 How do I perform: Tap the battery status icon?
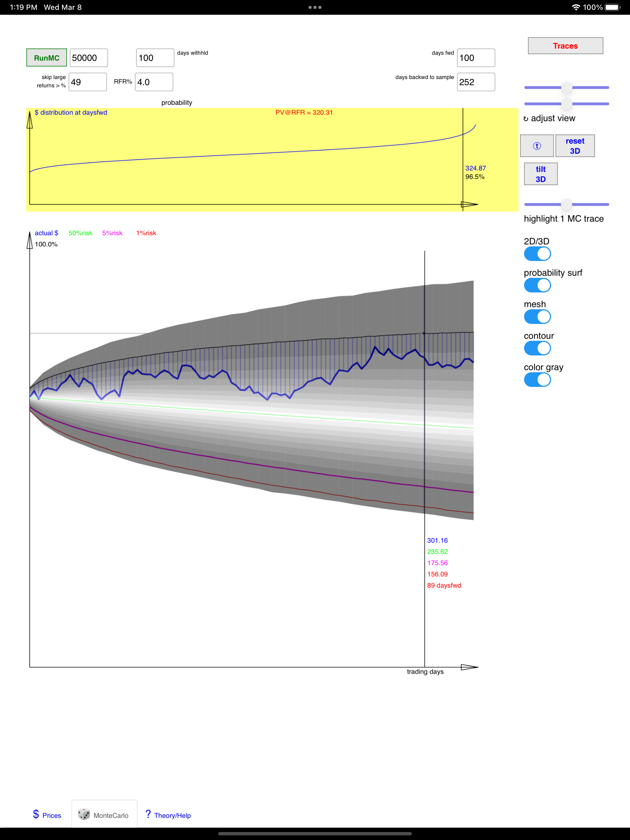tap(612, 7)
